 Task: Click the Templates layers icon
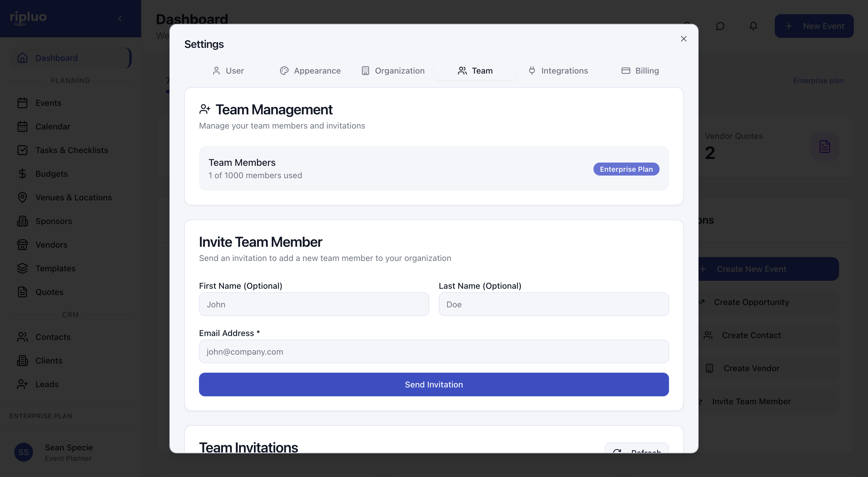point(22,268)
